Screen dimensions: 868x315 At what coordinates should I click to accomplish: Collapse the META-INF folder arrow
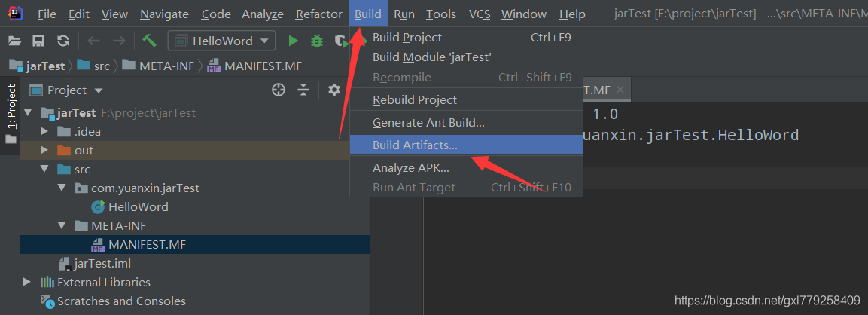(62, 226)
